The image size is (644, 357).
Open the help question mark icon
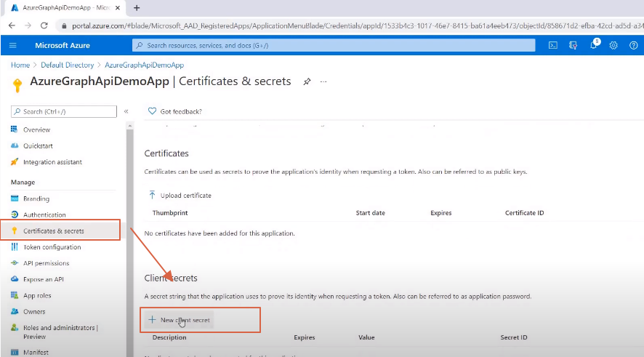[633, 45]
